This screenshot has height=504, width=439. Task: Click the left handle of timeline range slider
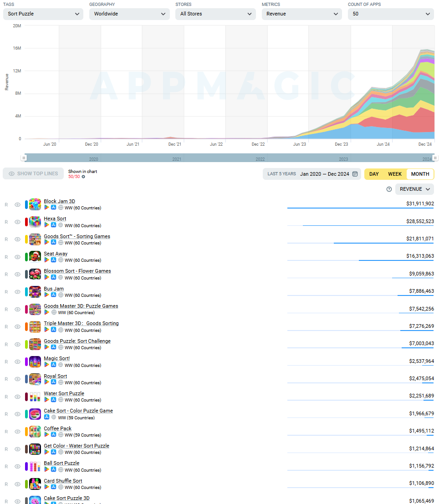click(x=24, y=158)
